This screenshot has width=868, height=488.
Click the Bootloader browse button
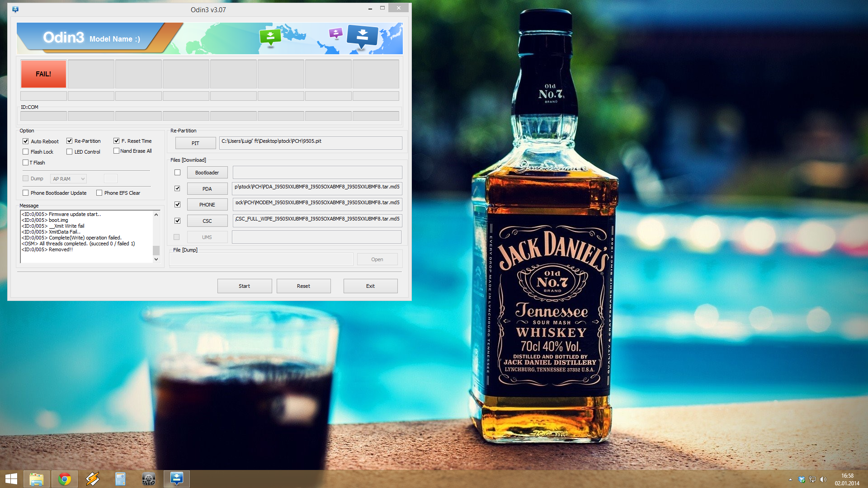(x=207, y=173)
